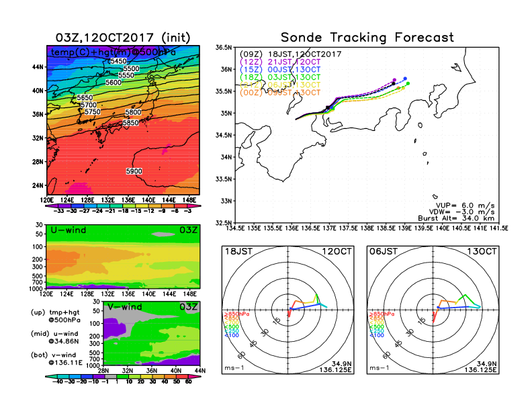
Task: Click the blue track's landing point dot
Action: (404, 79)
